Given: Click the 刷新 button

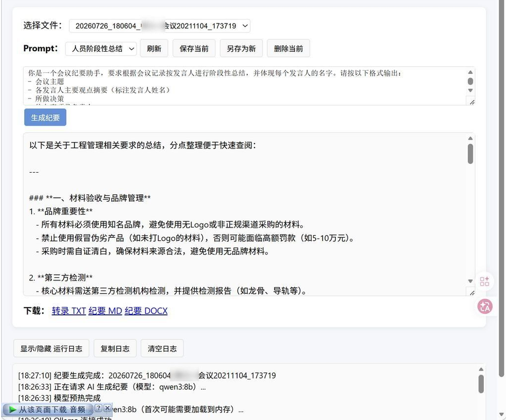Looking at the screenshot, I should (x=154, y=49).
